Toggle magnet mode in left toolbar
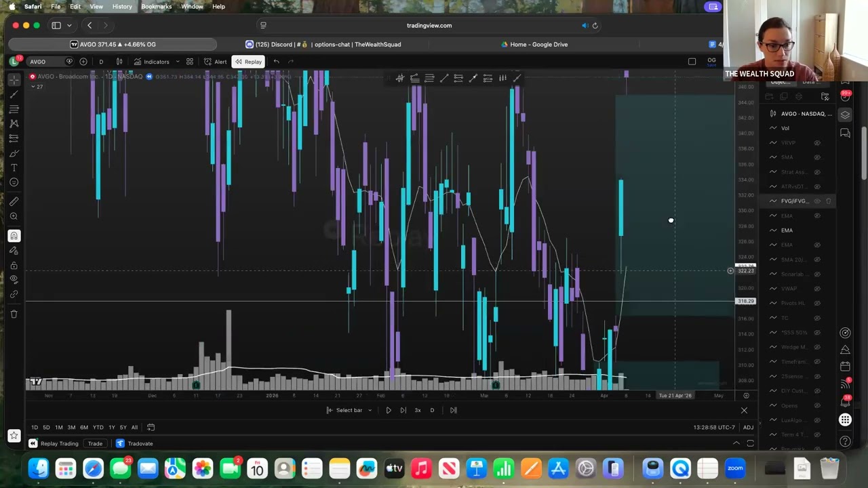 [x=14, y=236]
